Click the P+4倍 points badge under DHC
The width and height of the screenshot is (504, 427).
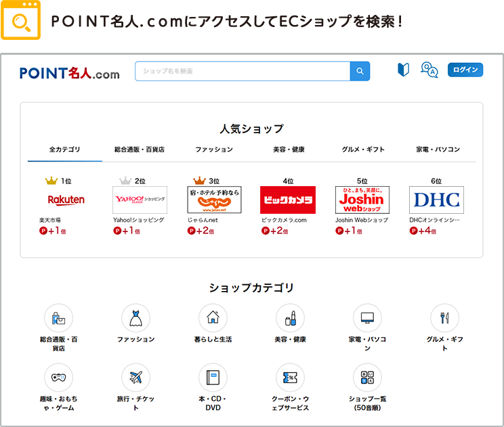pyautogui.click(x=423, y=231)
